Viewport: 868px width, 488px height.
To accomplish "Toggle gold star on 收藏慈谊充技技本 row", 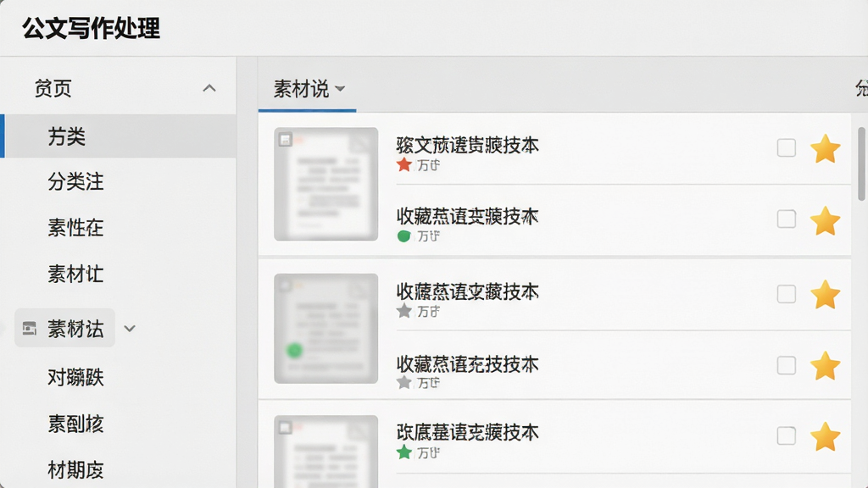I will coord(826,365).
